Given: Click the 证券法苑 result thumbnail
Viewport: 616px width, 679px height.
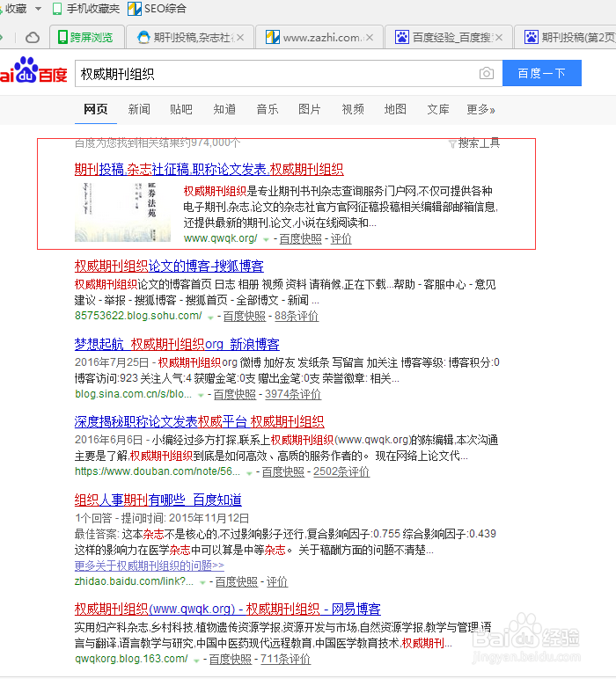Looking at the screenshot, I should pos(122,211).
